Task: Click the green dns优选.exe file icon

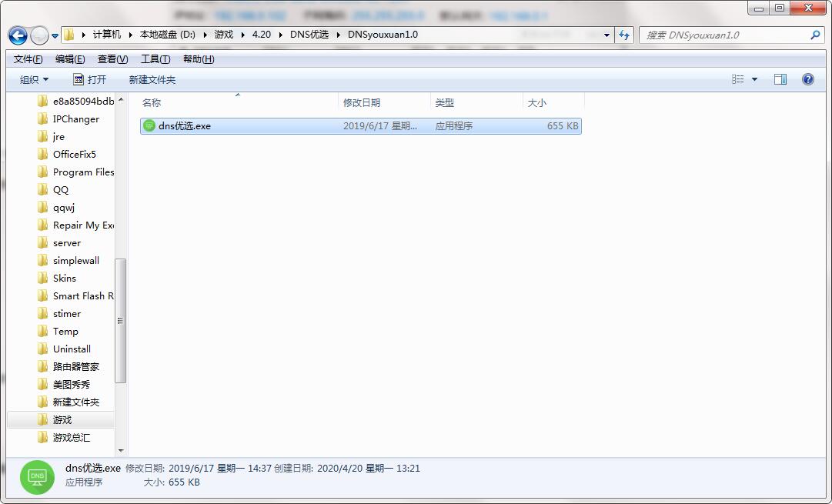Action: click(149, 125)
